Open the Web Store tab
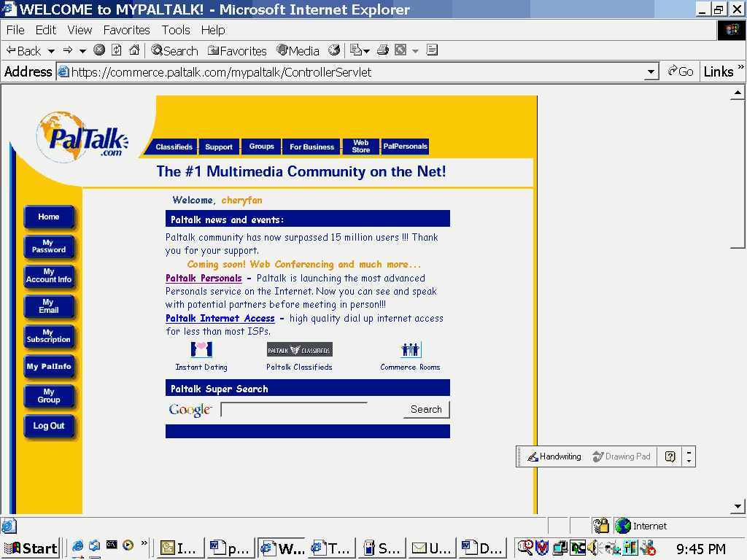Image resolution: width=747 pixels, height=560 pixels. tap(360, 146)
